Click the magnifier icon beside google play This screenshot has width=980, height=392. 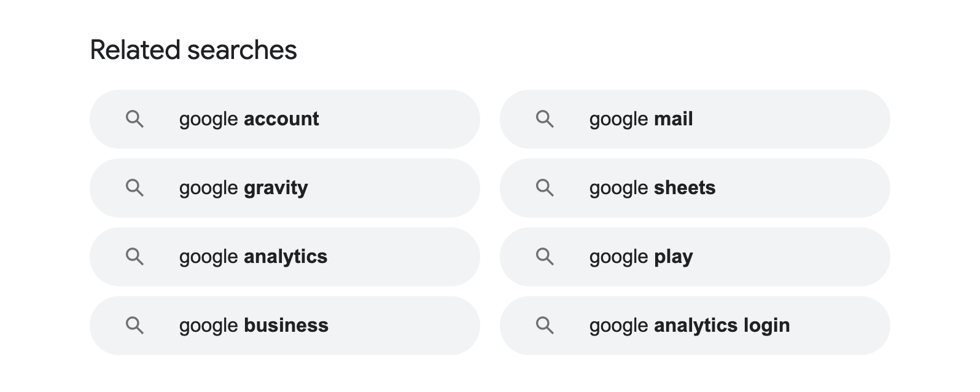tap(545, 257)
